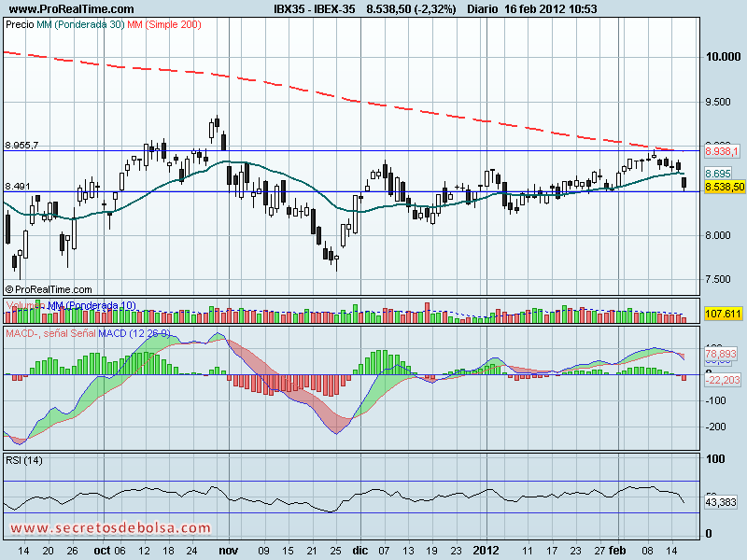The image size is (747, 560).
Task: Click the -100 MACD axis label
Action: (x=715, y=400)
